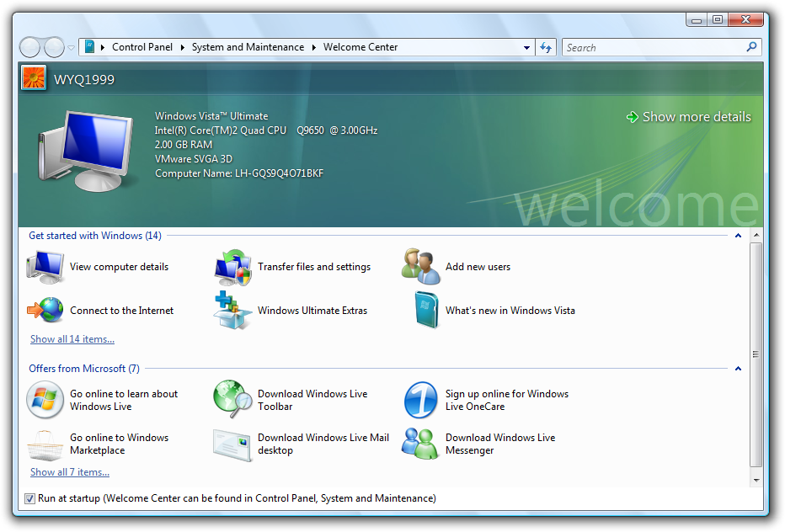785x532 pixels.
Task: Open the address bar history dropdown arrow
Action: click(526, 48)
